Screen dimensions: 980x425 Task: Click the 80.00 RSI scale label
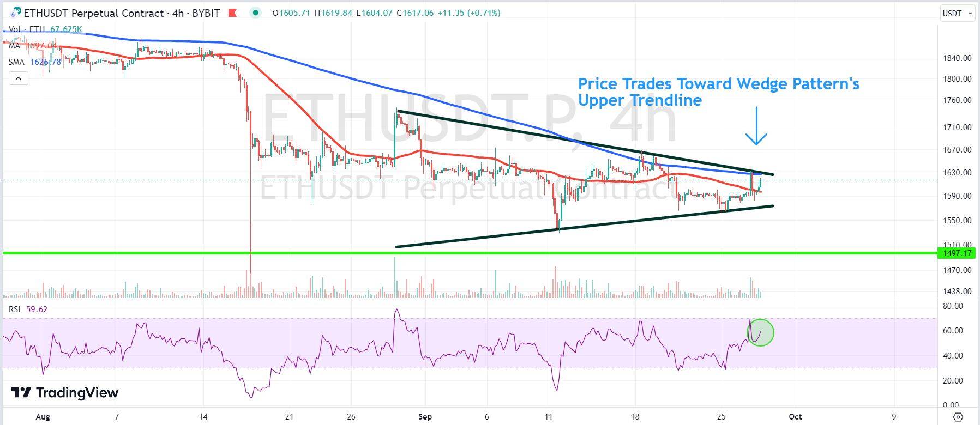(x=953, y=306)
